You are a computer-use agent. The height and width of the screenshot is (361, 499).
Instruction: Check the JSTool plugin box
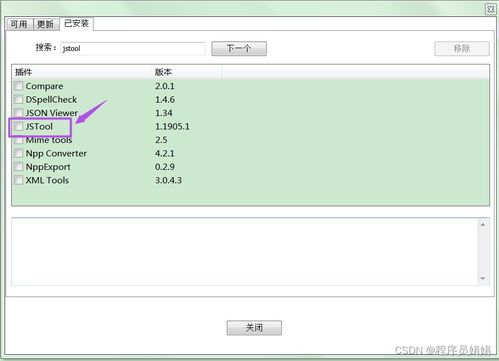coord(19,126)
